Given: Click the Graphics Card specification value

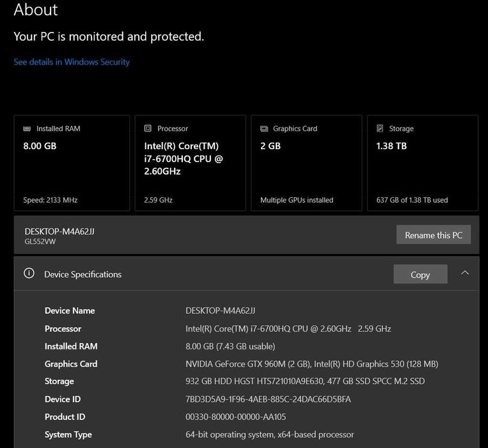Looking at the screenshot, I should coord(311,364).
